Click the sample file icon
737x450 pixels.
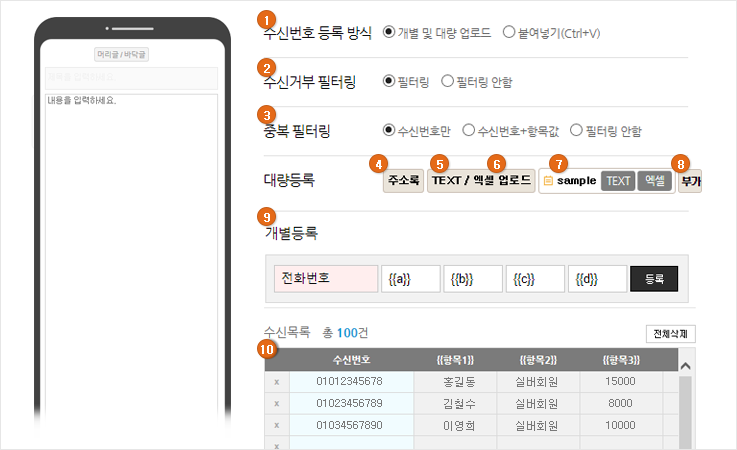coord(548,181)
